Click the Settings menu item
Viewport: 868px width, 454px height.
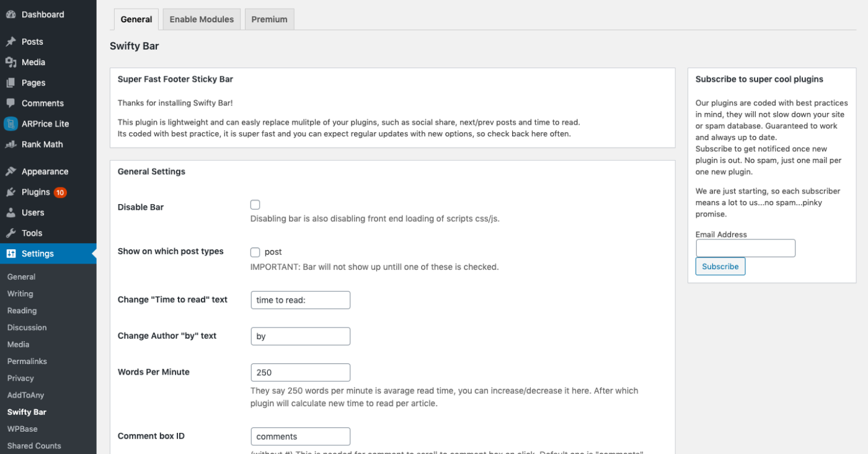coord(48,253)
